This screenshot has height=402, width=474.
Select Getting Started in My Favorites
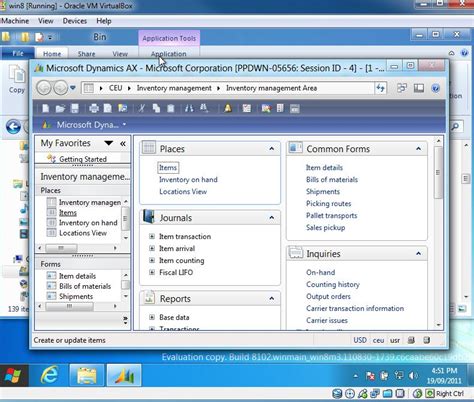pos(83,159)
